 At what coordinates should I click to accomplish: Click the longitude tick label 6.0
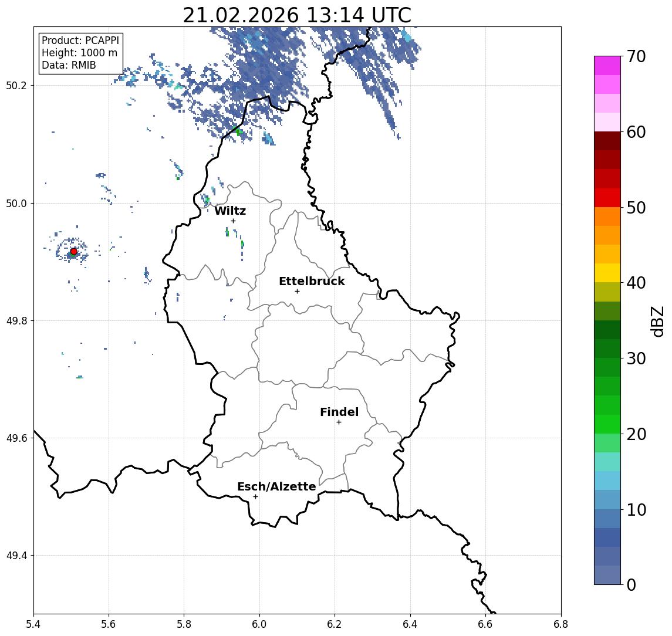259,624
